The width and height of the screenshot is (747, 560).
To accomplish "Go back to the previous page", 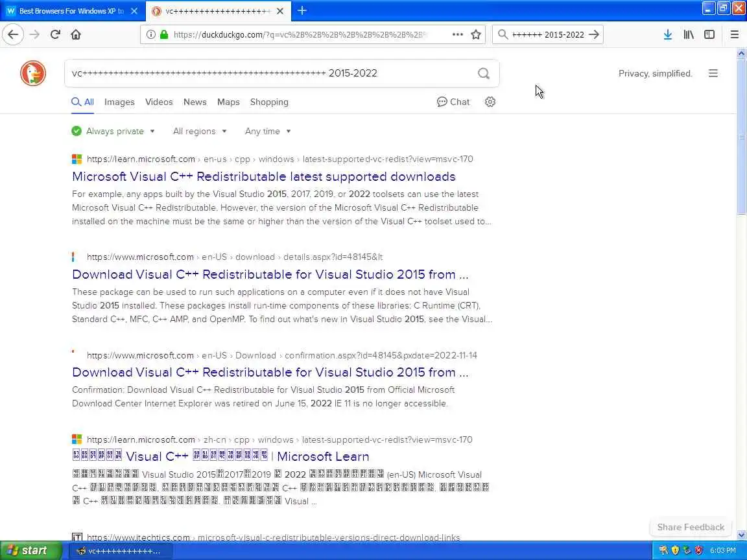I will tap(13, 34).
